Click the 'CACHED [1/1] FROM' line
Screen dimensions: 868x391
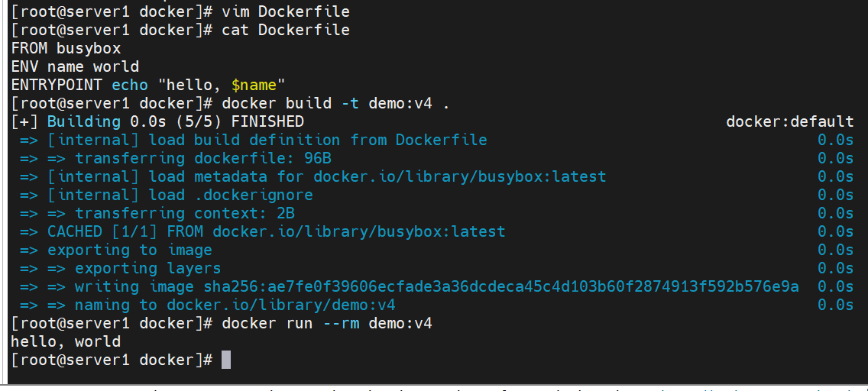tap(277, 231)
